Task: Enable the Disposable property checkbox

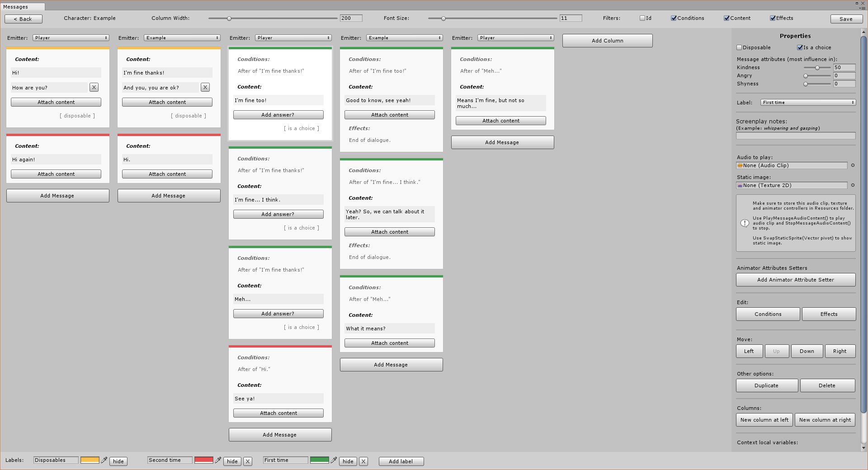Action: coord(740,47)
